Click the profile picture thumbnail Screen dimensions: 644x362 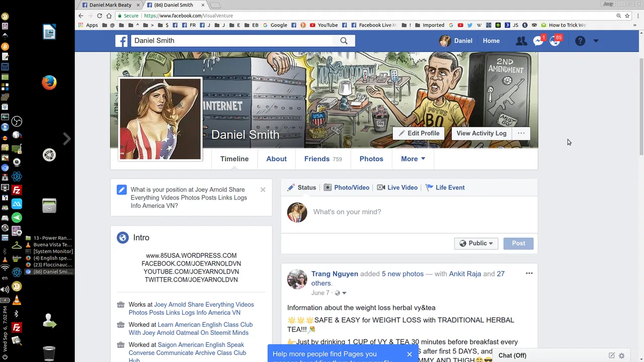[160, 119]
